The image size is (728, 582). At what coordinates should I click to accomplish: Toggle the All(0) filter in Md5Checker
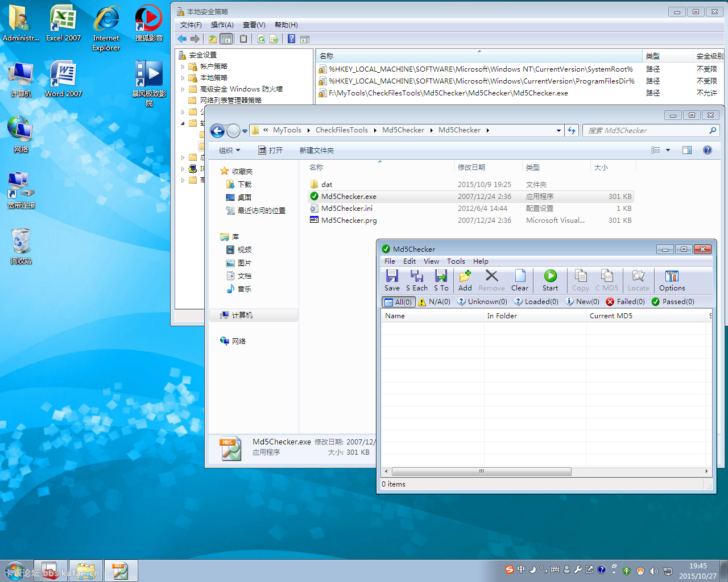click(398, 302)
